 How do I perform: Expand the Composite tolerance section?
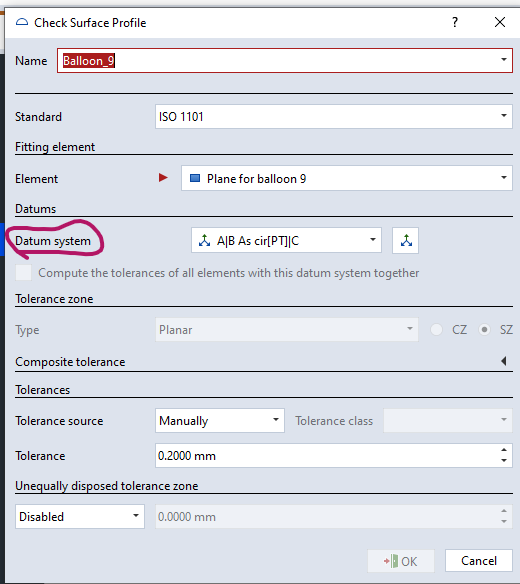point(504,361)
